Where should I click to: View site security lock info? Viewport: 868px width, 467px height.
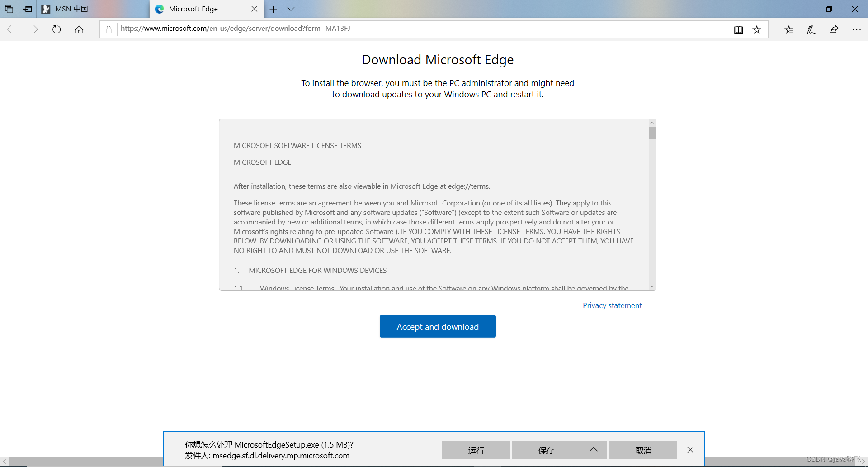(108, 29)
